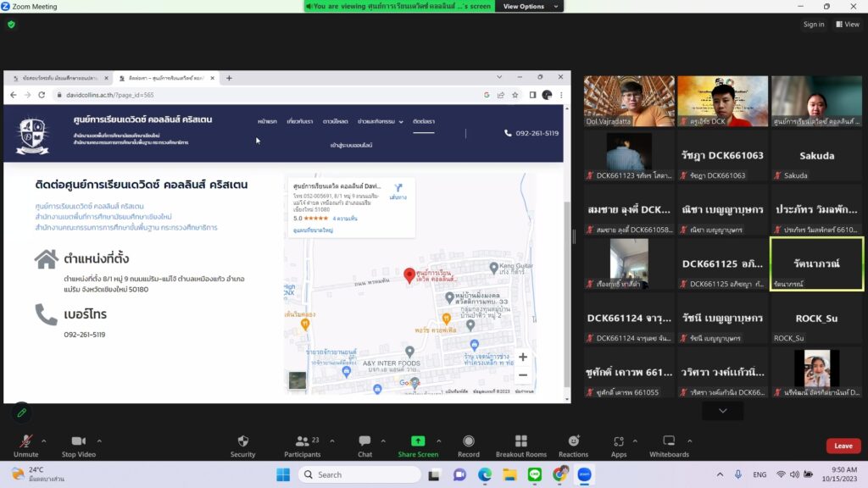
Task: Click the red Leave button
Action: coord(843,446)
